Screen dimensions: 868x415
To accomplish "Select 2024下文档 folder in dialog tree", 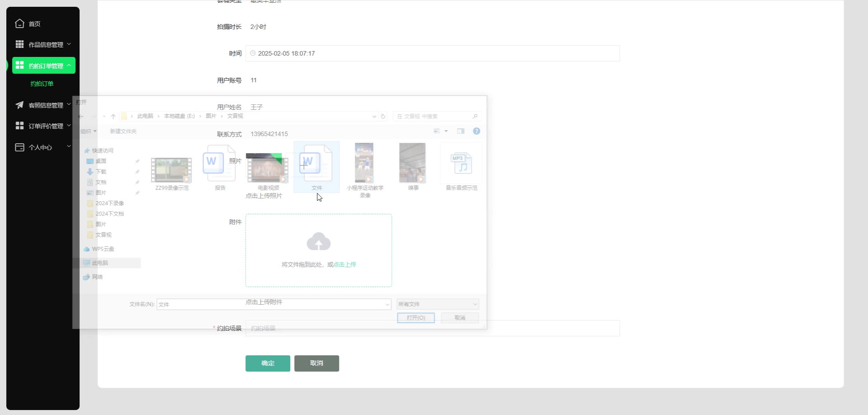I will tap(109, 214).
